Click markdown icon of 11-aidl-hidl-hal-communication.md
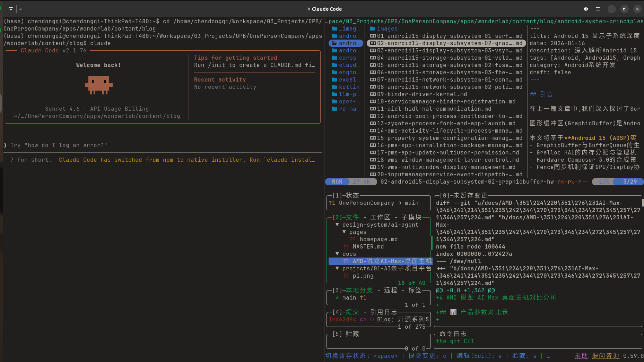644x362 pixels. coord(373,109)
